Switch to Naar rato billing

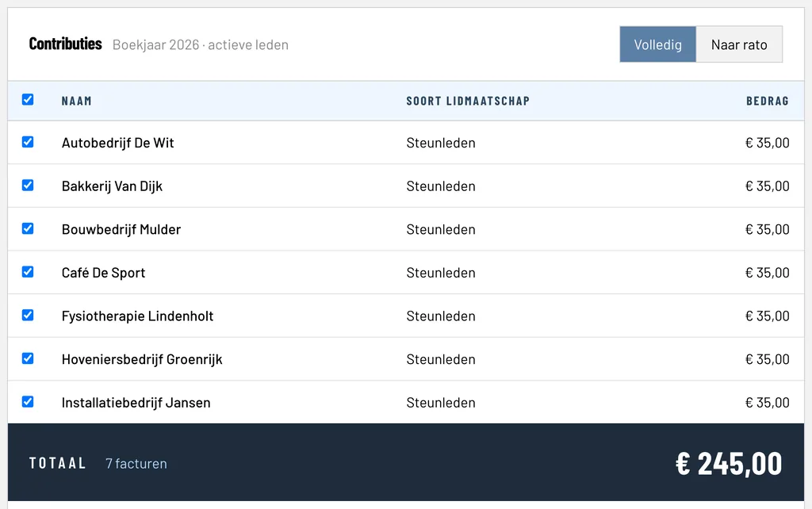pos(739,44)
